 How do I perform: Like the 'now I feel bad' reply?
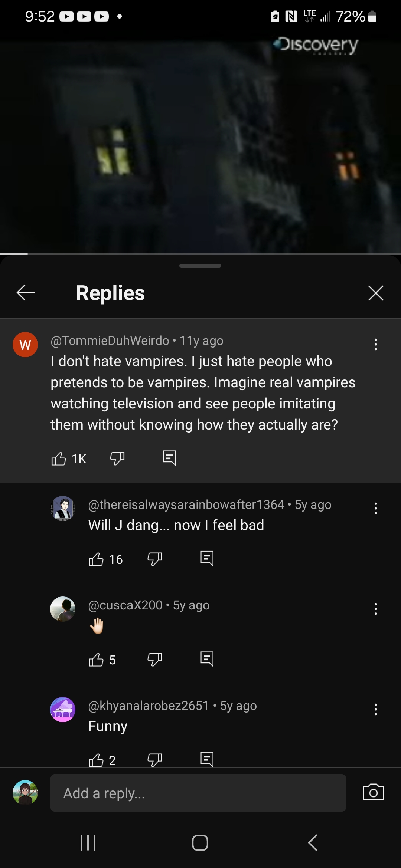click(x=96, y=559)
